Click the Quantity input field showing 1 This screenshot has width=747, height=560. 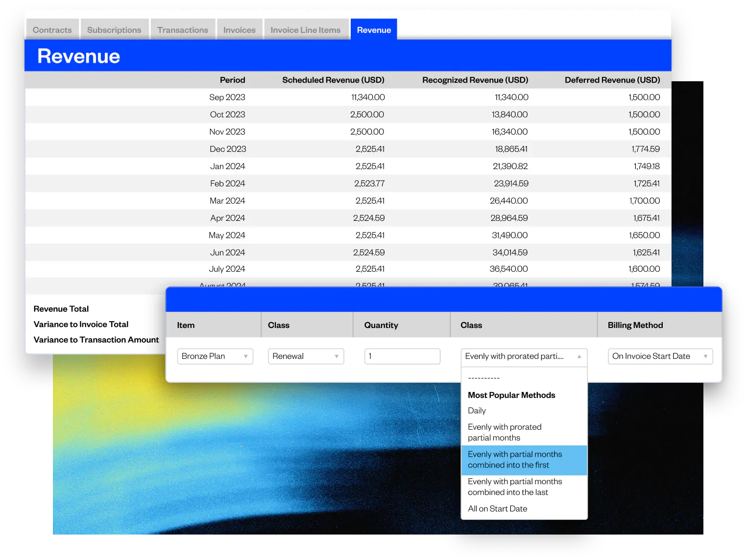(402, 356)
